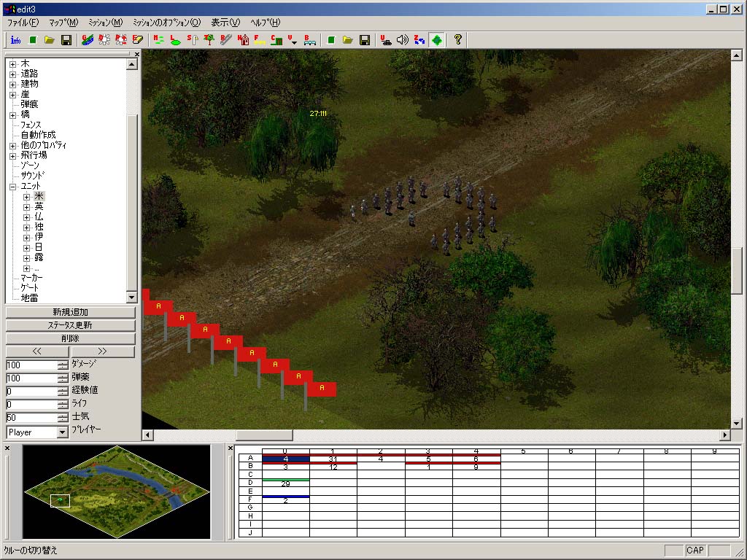Click the 削除 button
The image size is (747, 560).
[71, 338]
